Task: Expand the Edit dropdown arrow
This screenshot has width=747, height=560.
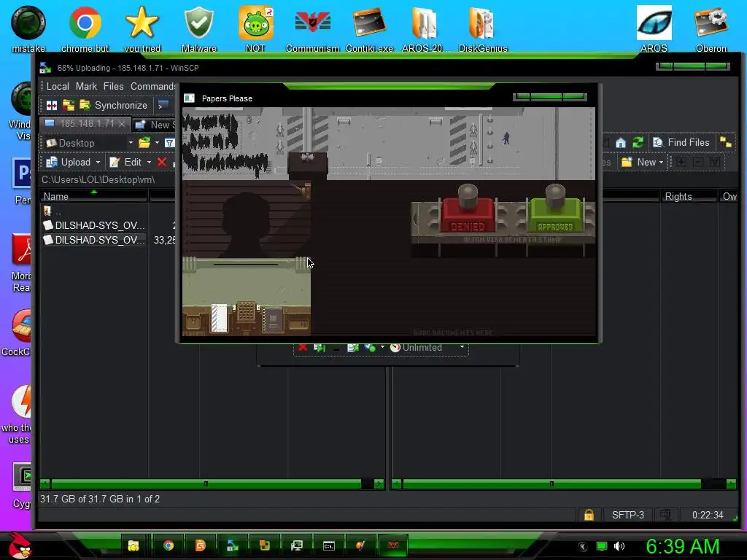Action: point(149,163)
